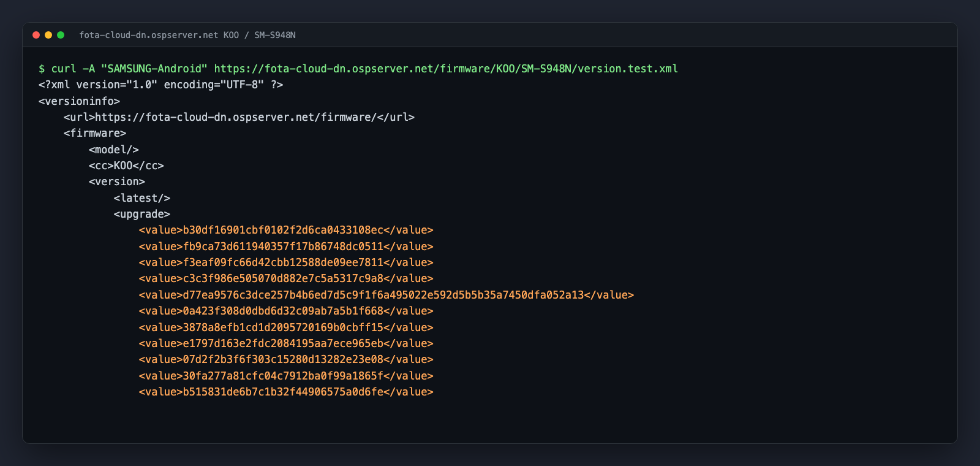Click the long value starting d77ea9576c3dce25

click(x=386, y=295)
